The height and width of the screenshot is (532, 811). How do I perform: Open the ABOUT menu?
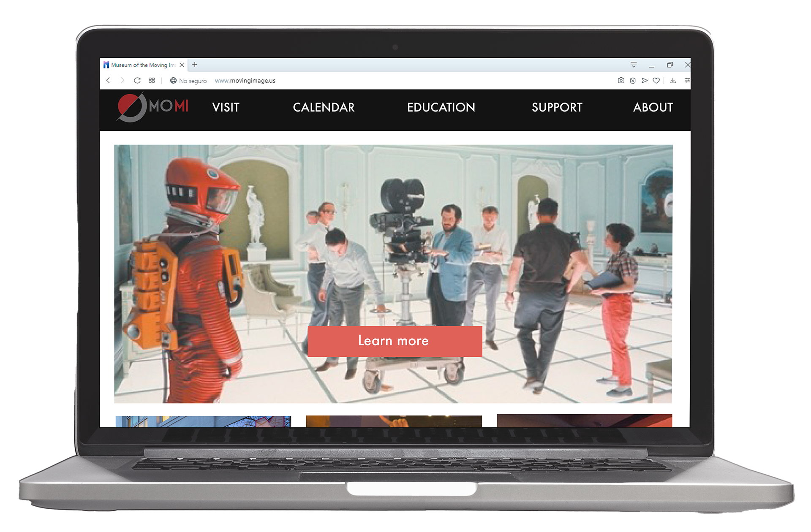tap(653, 107)
